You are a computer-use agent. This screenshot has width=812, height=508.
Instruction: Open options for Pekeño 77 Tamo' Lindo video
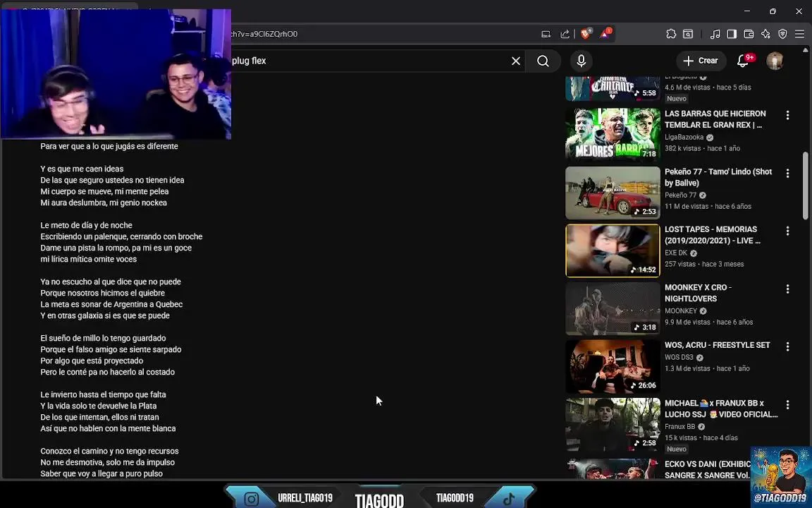(x=787, y=173)
